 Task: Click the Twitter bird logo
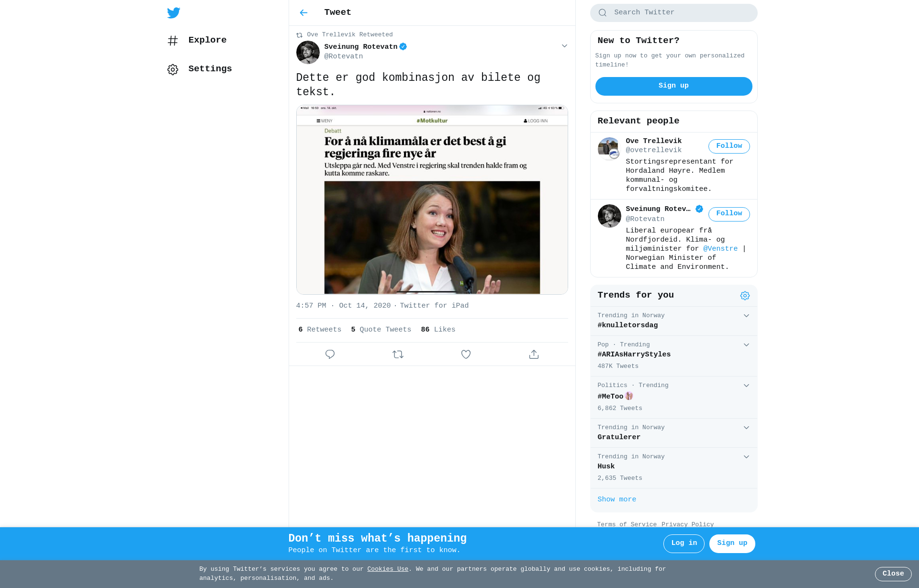(174, 13)
